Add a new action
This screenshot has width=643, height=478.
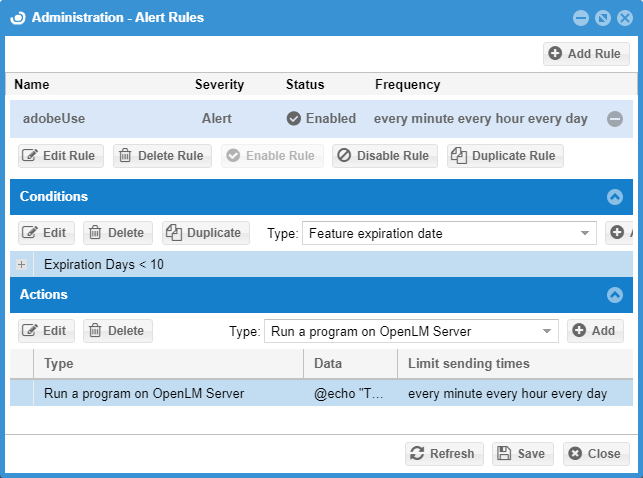pyautogui.click(x=595, y=331)
